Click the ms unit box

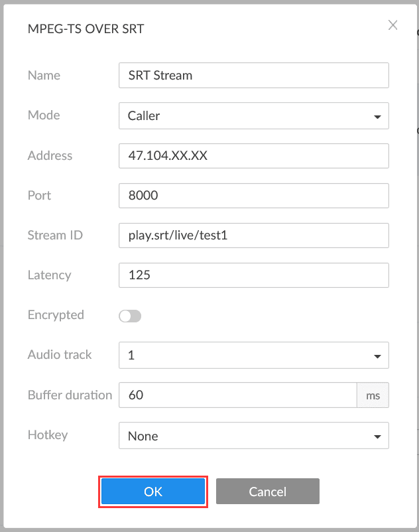[x=373, y=395]
